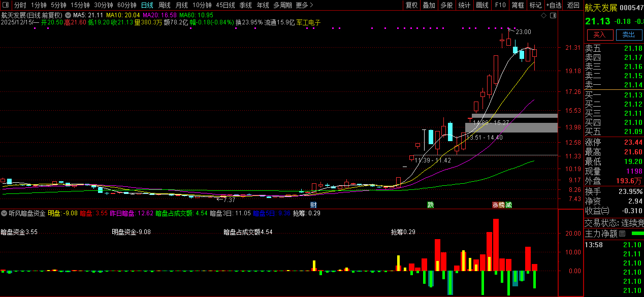Click the 7.37 low price label
This screenshot has height=297, width=644.
(x=230, y=200)
